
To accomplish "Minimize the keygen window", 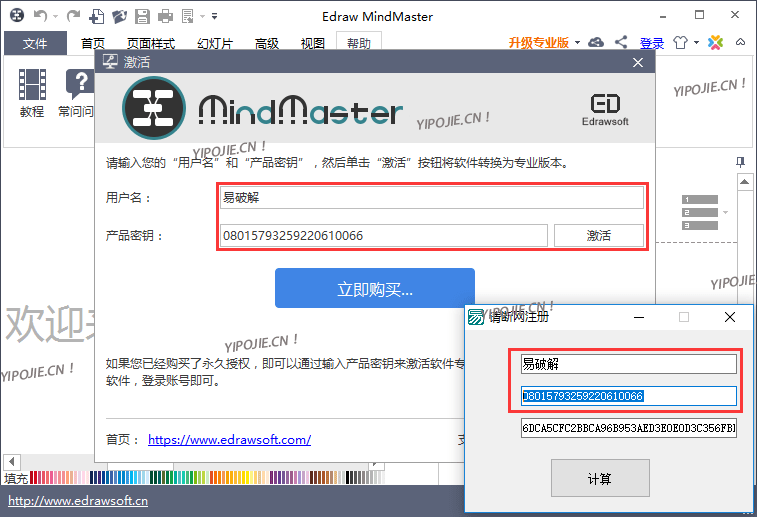I will click(x=639, y=317).
